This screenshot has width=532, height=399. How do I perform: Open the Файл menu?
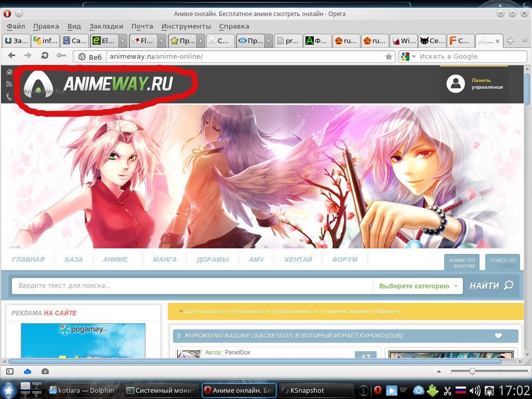tap(16, 26)
